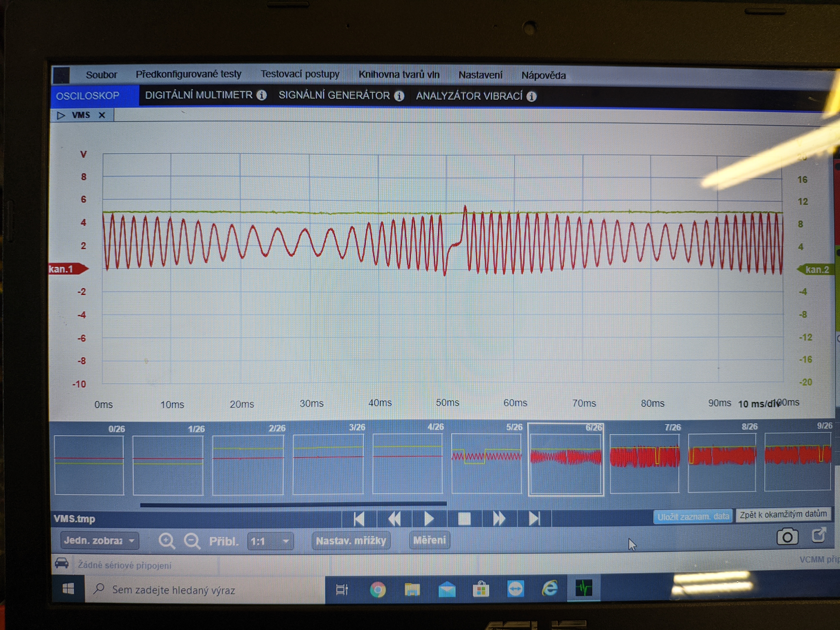Click info icon next to Digitální multimetr

coord(261,95)
